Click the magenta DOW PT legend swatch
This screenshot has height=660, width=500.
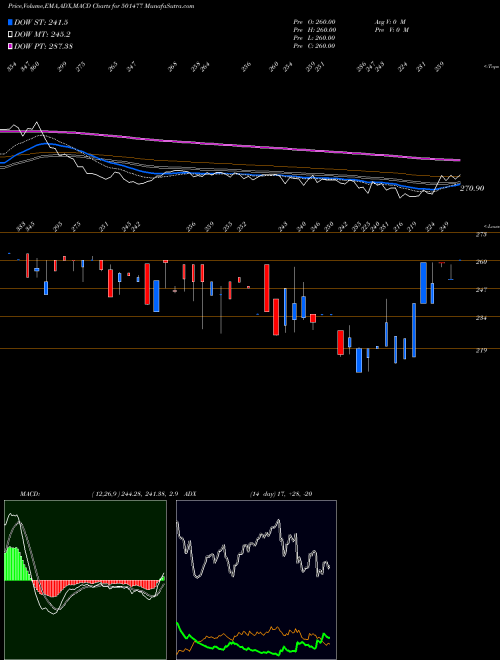pos(11,46)
